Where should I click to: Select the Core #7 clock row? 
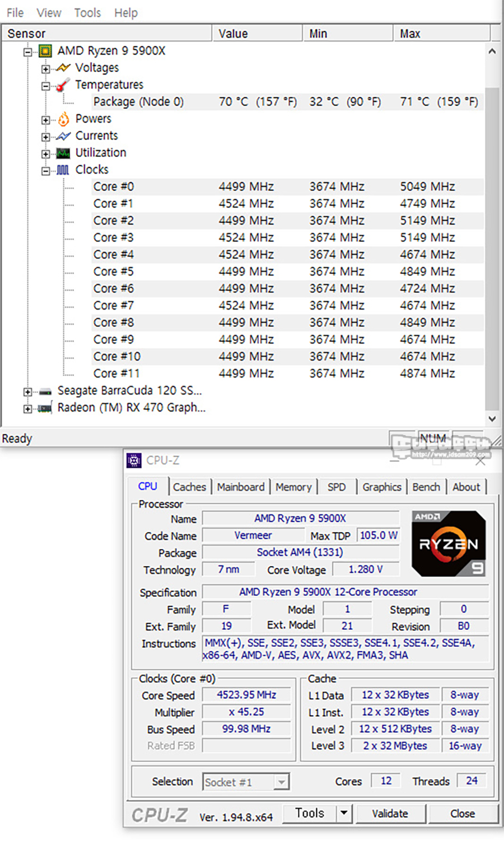[x=288, y=306]
